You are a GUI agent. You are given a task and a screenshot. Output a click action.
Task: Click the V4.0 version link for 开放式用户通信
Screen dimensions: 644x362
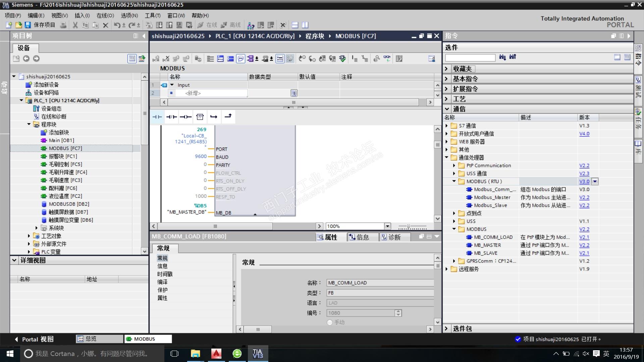pyautogui.click(x=584, y=134)
